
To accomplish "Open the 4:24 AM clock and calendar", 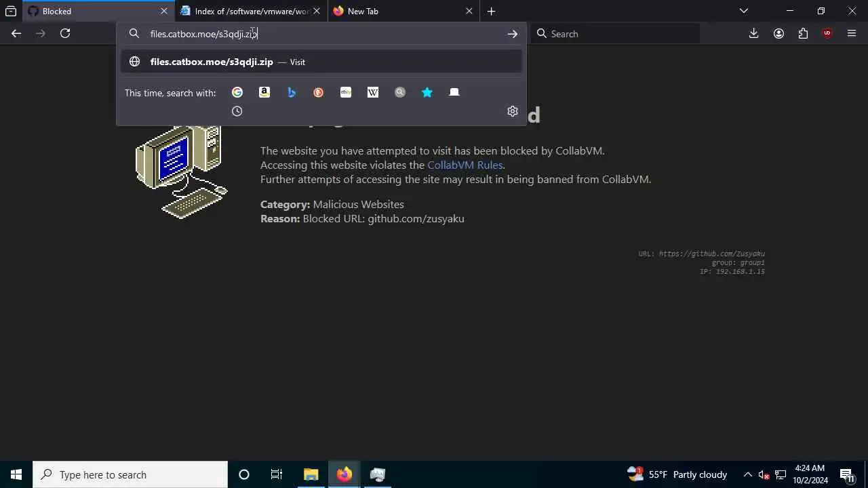I will pyautogui.click(x=810, y=474).
